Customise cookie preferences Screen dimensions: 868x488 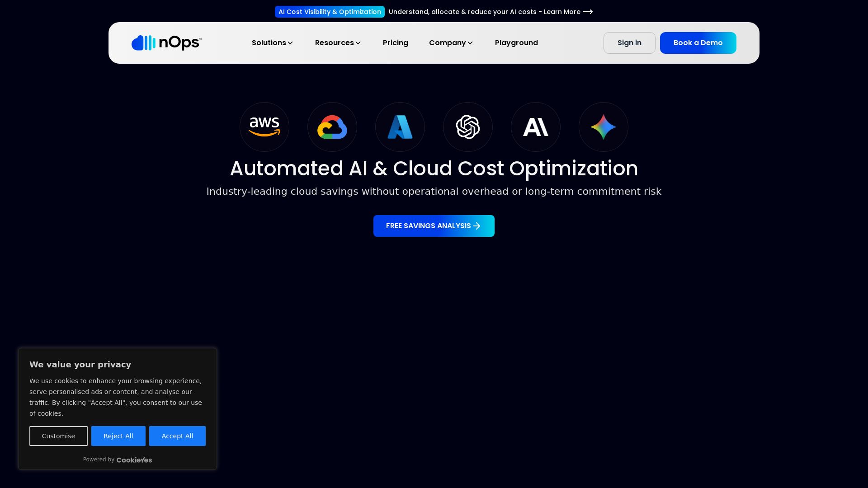(58, 436)
